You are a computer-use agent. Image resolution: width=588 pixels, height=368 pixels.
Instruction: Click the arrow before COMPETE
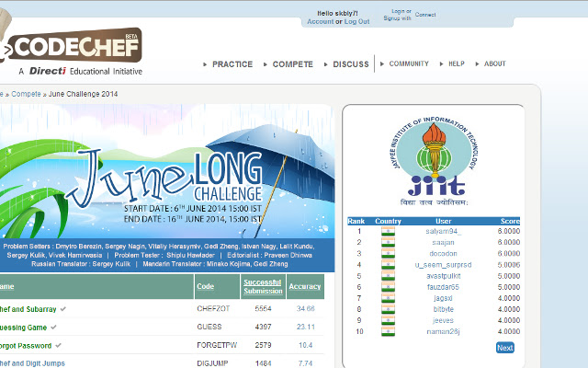(266, 64)
